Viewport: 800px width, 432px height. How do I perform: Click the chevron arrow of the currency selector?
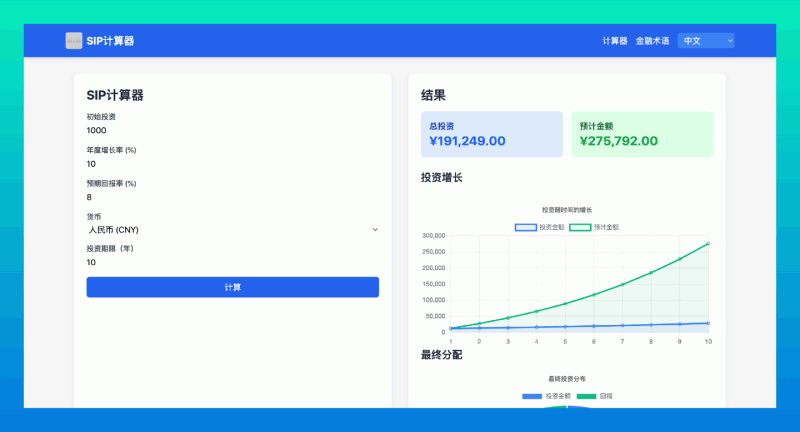click(x=375, y=230)
